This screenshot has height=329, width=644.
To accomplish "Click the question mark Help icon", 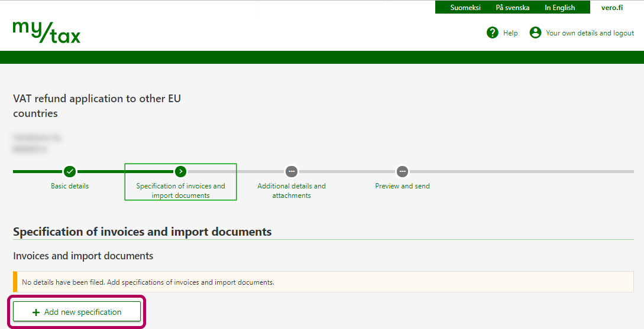I will tap(492, 32).
